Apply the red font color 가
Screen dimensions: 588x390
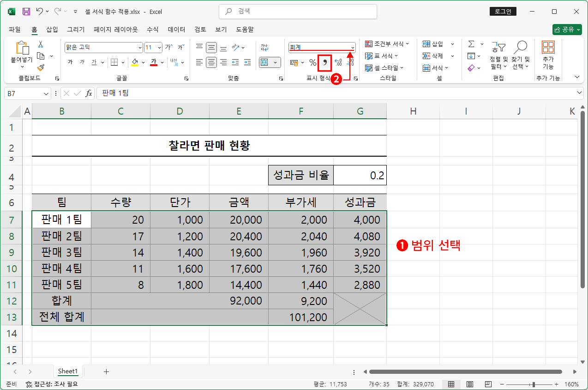pyautogui.click(x=154, y=62)
